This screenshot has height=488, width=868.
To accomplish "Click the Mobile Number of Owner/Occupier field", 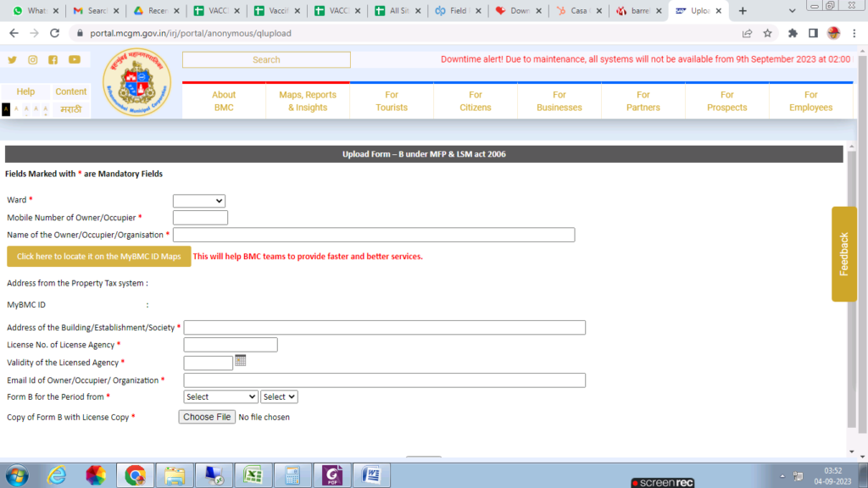I will click(x=200, y=217).
